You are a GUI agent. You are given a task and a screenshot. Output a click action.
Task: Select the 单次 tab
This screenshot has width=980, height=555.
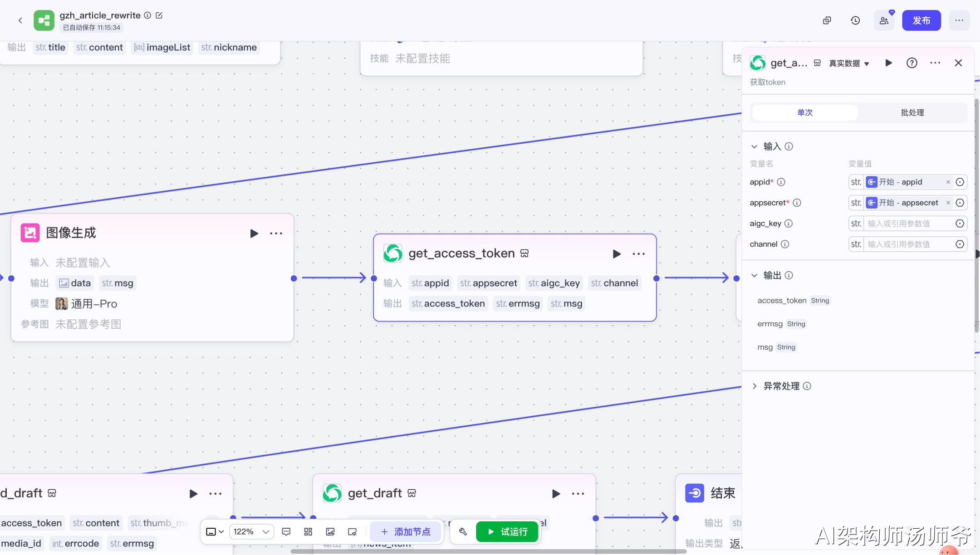804,112
